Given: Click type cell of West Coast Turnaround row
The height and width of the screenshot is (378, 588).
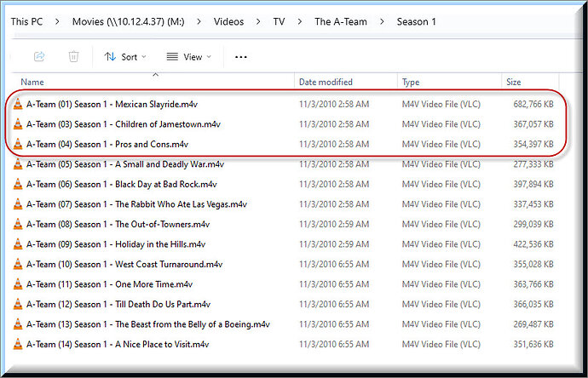Looking at the screenshot, I should [441, 264].
